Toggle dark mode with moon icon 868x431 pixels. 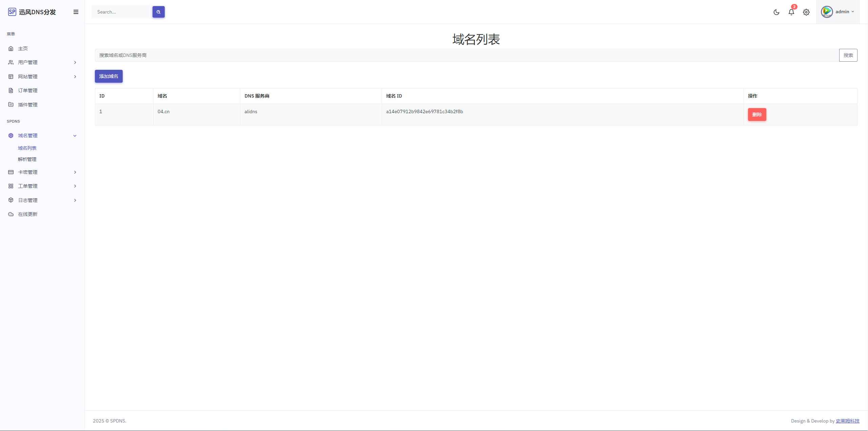[776, 12]
